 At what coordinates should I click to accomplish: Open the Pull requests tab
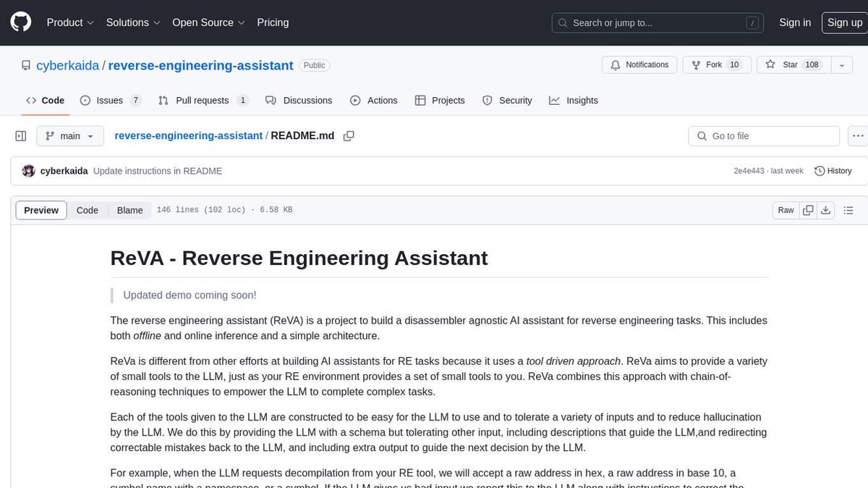[203, 101]
